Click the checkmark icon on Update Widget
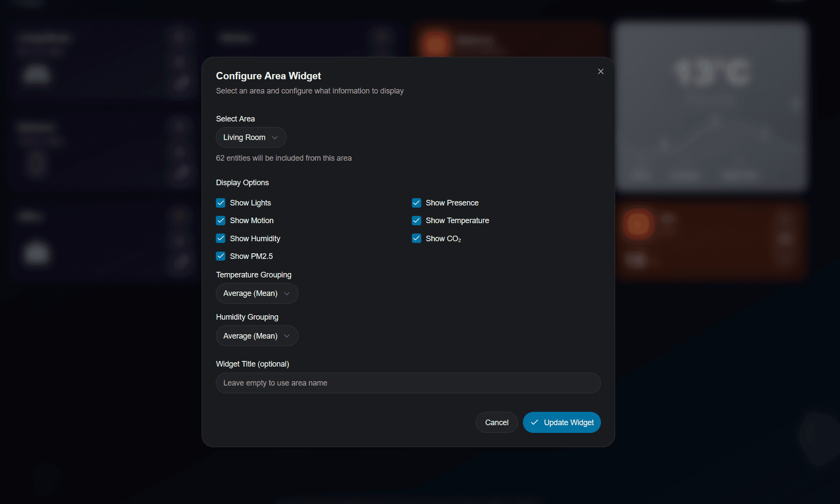 [534, 423]
